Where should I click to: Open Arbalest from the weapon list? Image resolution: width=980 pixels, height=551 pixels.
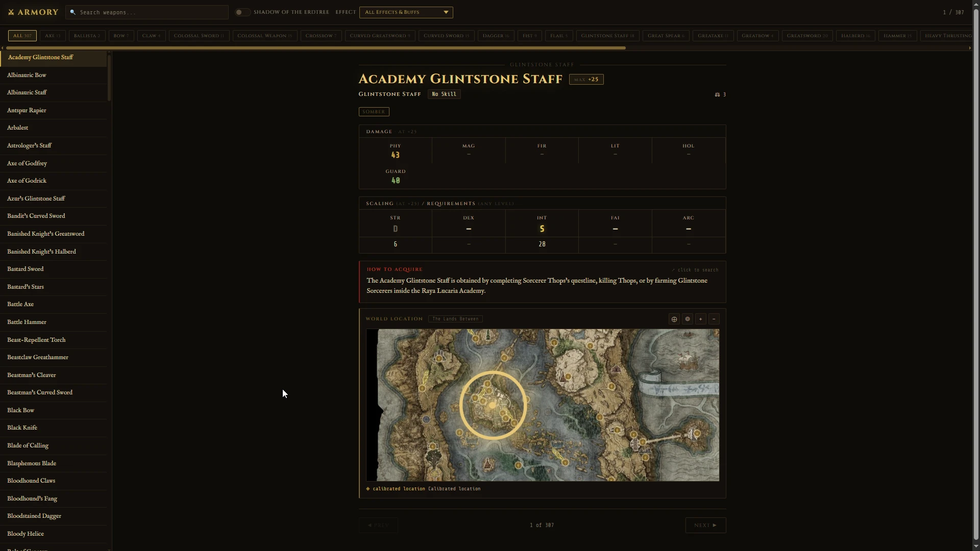click(x=54, y=128)
